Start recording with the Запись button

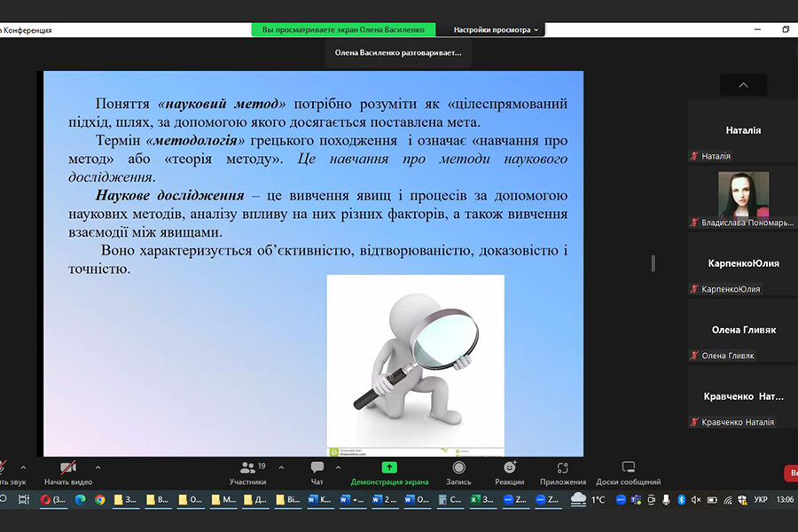[x=458, y=473]
